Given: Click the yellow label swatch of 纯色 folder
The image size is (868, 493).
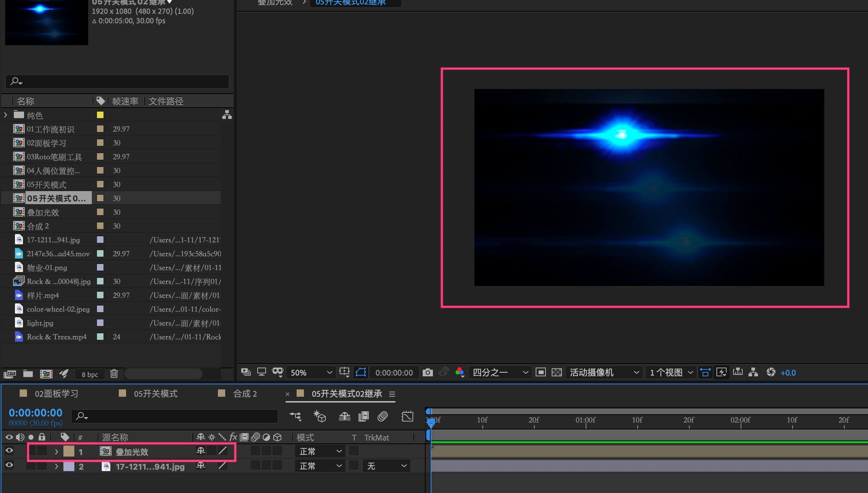Looking at the screenshot, I should (x=100, y=115).
